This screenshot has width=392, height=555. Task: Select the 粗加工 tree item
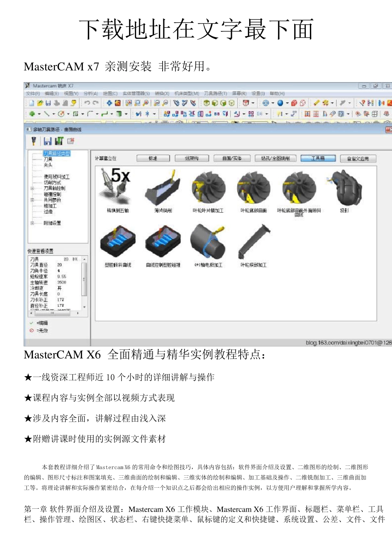point(50,206)
